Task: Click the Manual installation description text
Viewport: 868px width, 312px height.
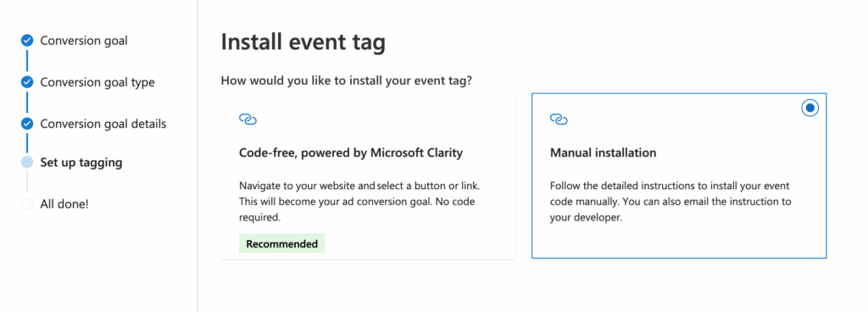Action: tap(670, 202)
